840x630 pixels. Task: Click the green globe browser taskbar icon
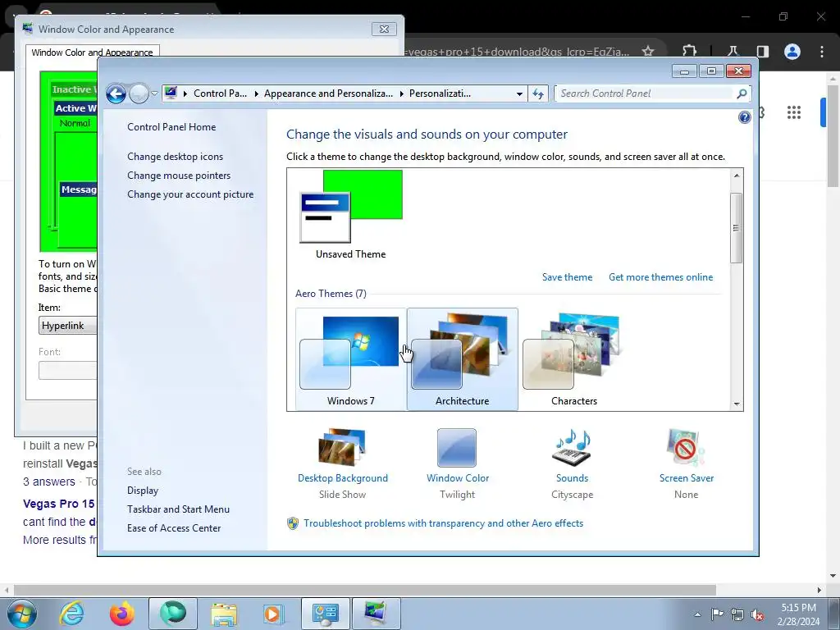point(173,614)
